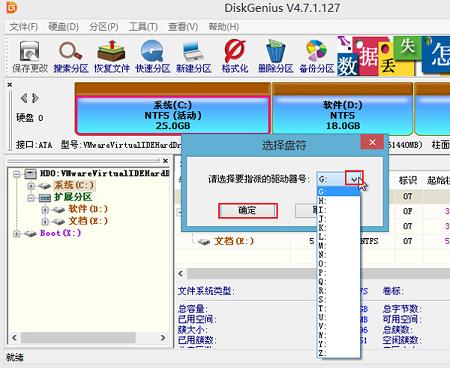
Task: Close the disk map panel with X
Action: 10,85
